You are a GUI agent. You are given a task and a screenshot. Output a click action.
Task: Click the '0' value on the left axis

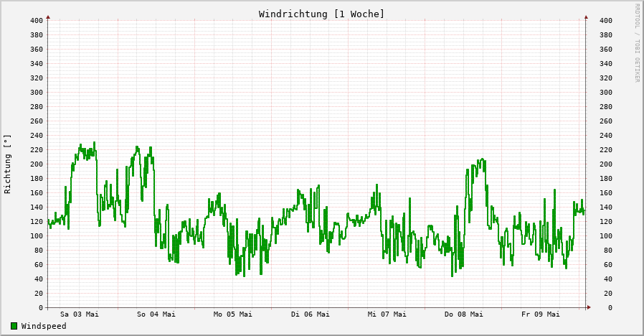41,307
